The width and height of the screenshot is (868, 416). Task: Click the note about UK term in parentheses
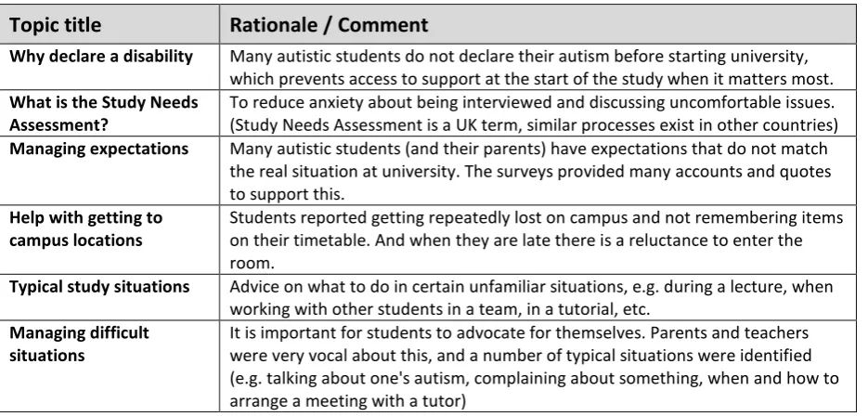coord(534,125)
